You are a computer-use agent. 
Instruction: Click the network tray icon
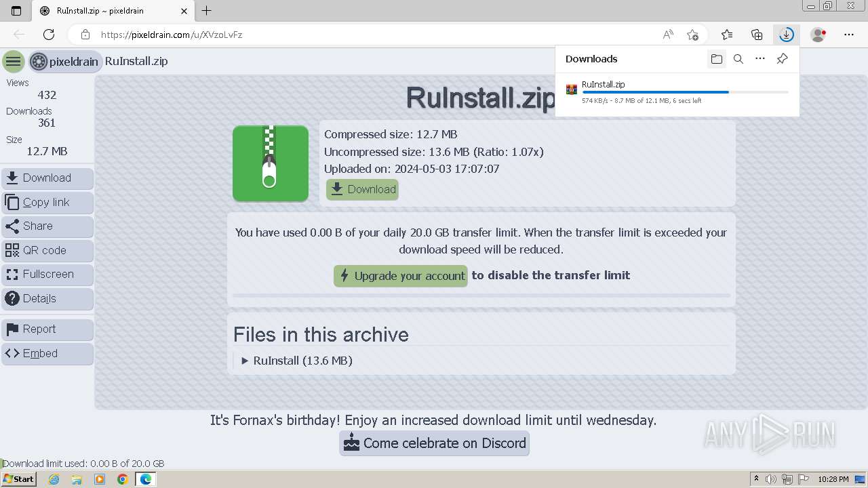(x=787, y=479)
